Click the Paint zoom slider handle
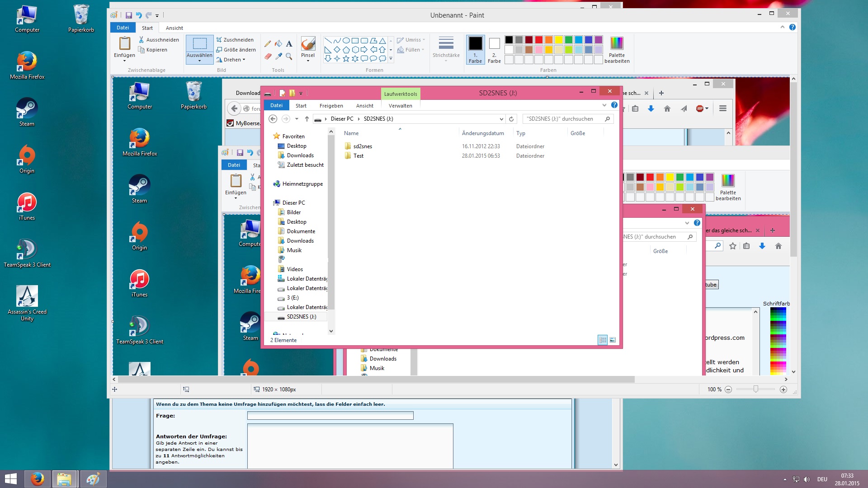 (x=755, y=389)
